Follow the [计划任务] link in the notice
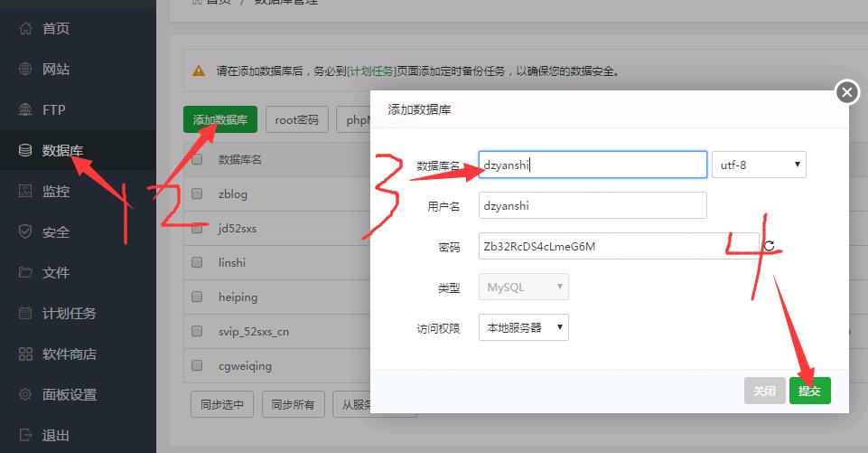Screen dimensions: 868x453 tap(371, 71)
